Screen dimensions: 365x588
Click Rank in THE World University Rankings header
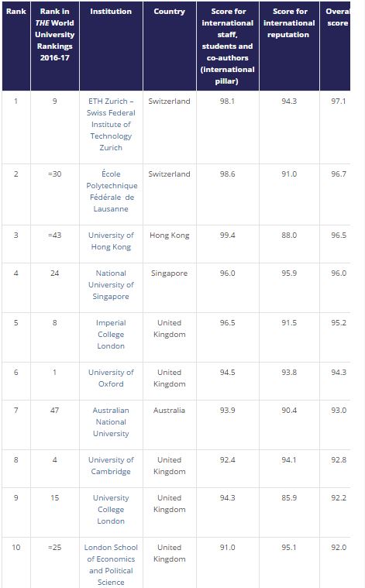tap(55, 35)
